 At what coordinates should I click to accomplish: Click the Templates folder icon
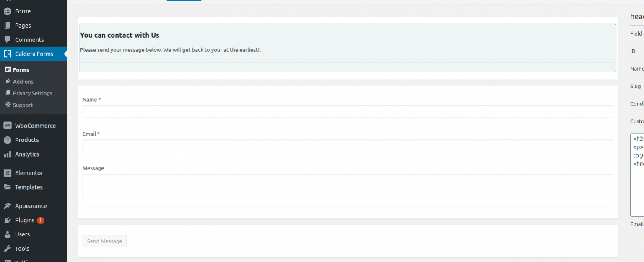coord(7,187)
